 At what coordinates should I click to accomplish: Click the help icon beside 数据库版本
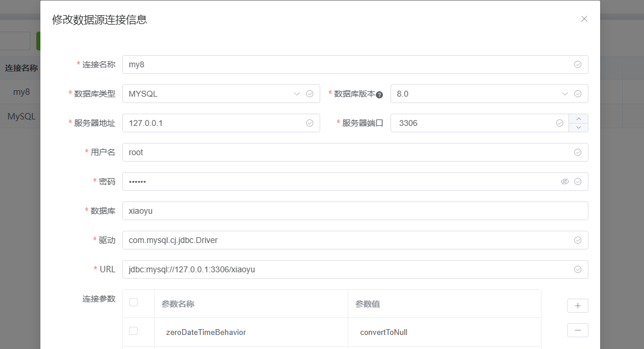point(379,95)
